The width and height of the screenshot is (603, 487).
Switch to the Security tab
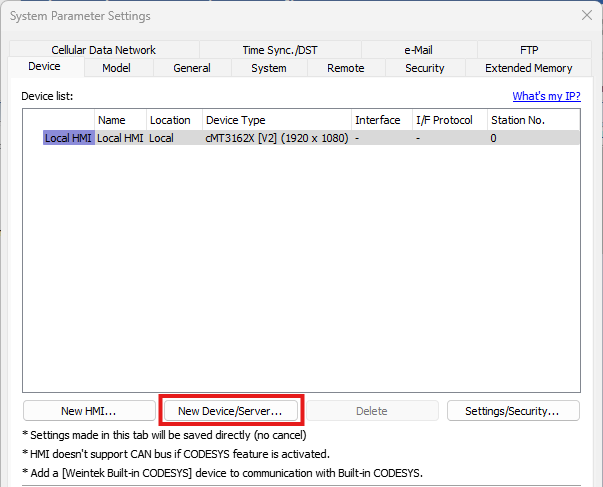point(425,68)
